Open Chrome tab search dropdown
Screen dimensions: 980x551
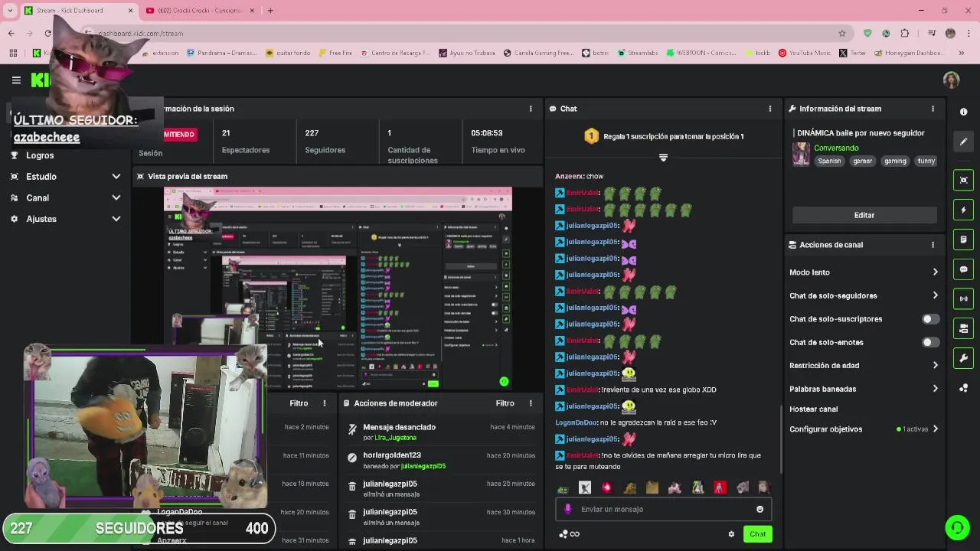10,11
